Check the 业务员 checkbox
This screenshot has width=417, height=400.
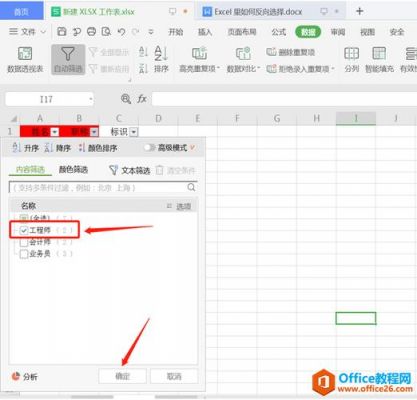point(24,254)
